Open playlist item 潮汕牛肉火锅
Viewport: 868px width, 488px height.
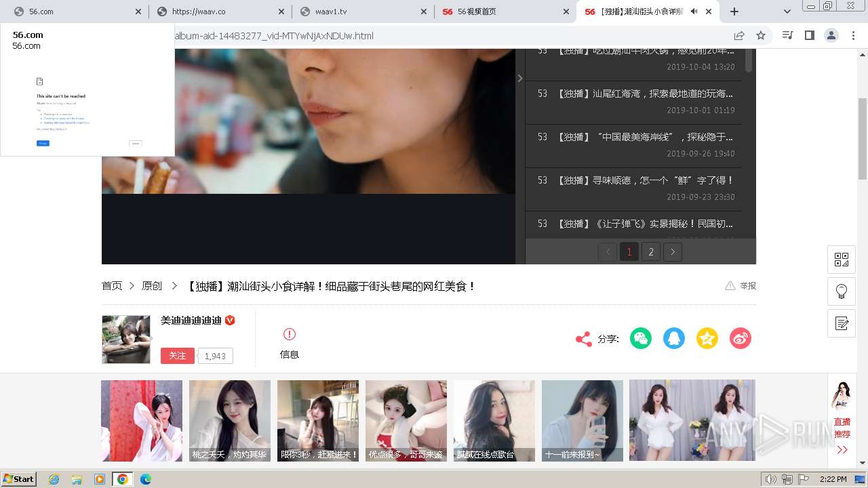(x=634, y=63)
